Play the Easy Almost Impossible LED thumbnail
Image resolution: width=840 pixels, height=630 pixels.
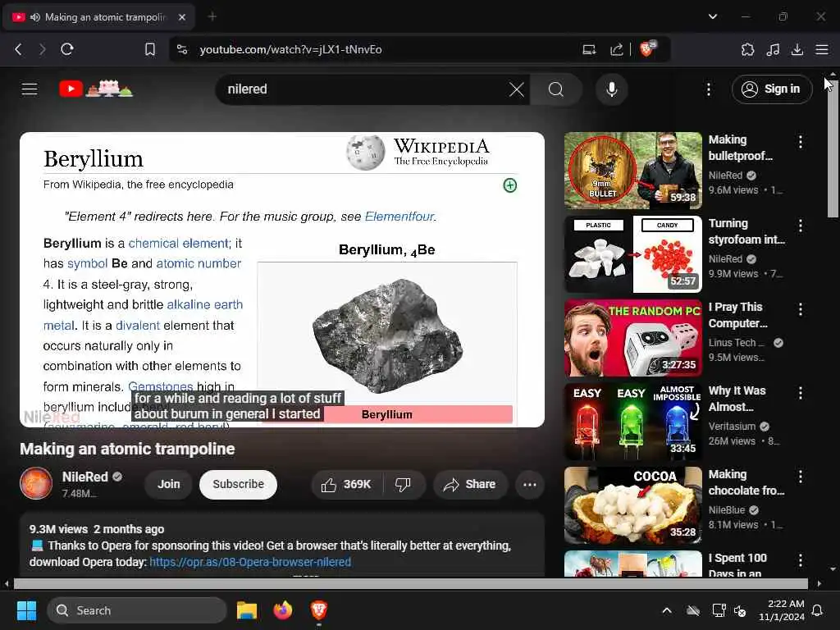[632, 422]
